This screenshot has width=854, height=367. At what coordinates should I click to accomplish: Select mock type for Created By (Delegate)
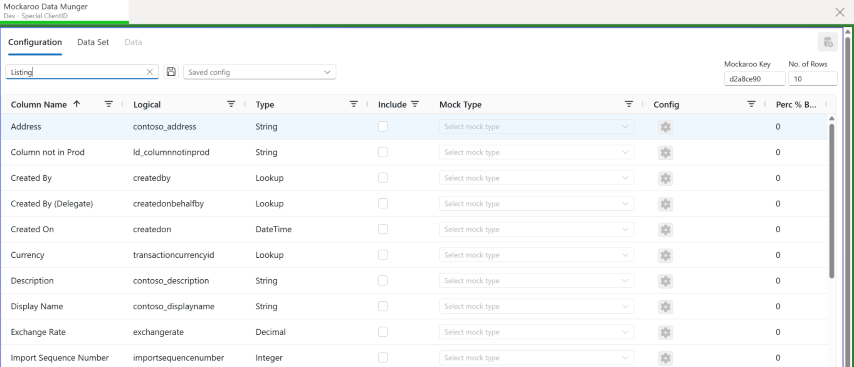[536, 204]
